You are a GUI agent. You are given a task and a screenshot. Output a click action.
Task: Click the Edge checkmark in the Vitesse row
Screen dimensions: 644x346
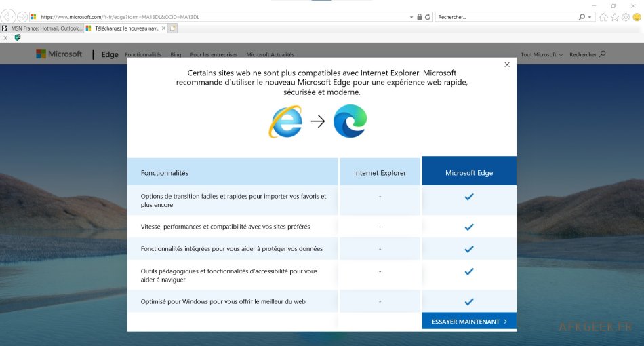tap(469, 227)
